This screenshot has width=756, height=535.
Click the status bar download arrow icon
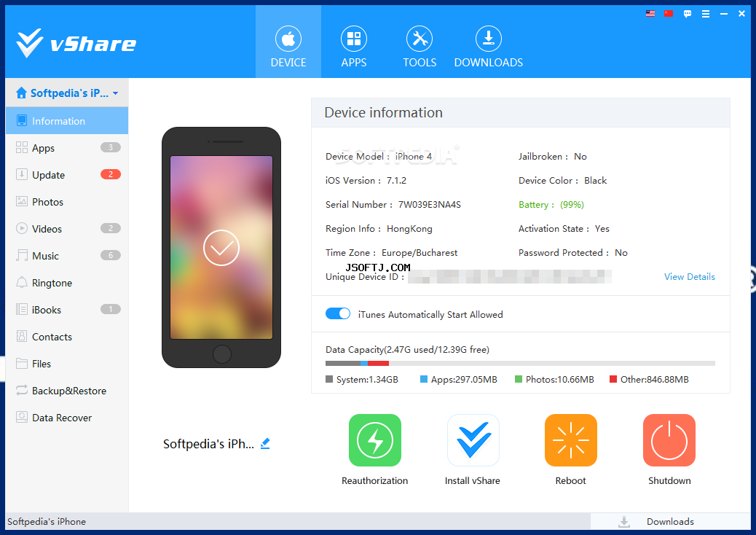pyautogui.click(x=624, y=521)
